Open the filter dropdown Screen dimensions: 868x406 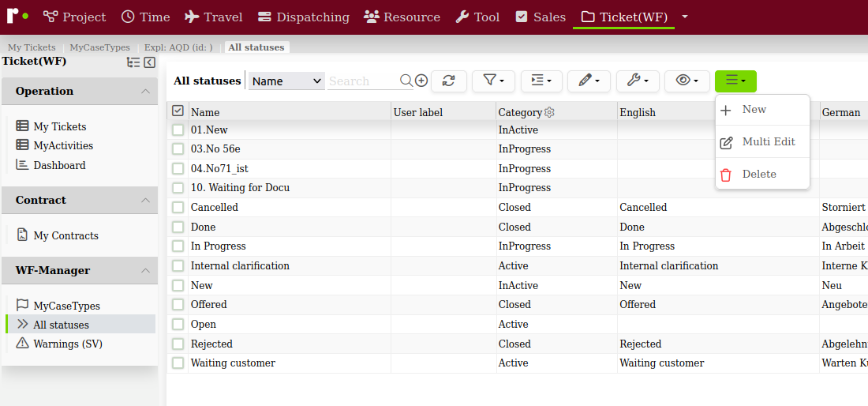pos(493,81)
